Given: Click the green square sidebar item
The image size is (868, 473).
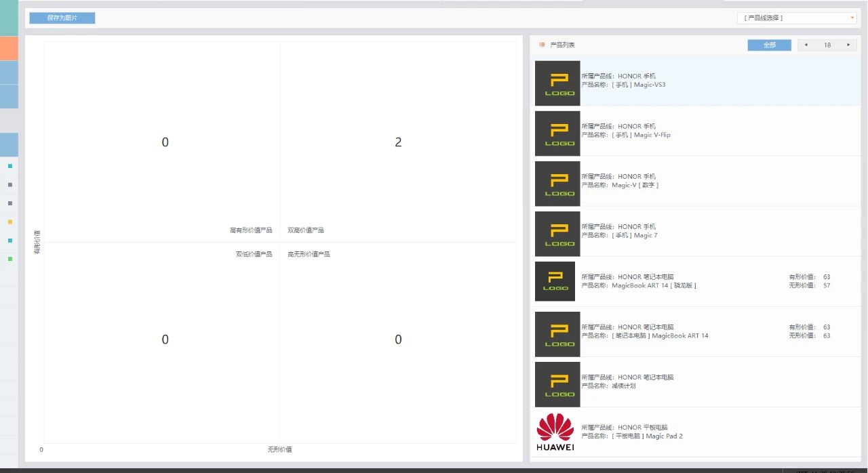Looking at the screenshot, I should tap(10, 259).
